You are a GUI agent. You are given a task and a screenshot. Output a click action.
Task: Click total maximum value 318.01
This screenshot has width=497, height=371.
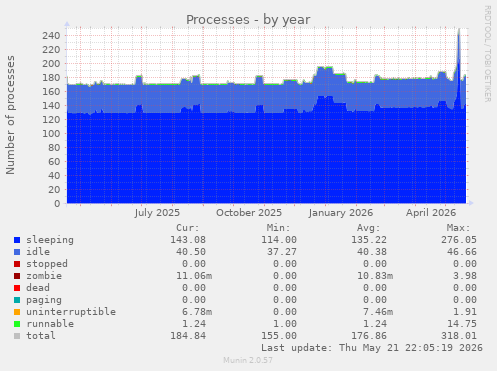(459, 336)
